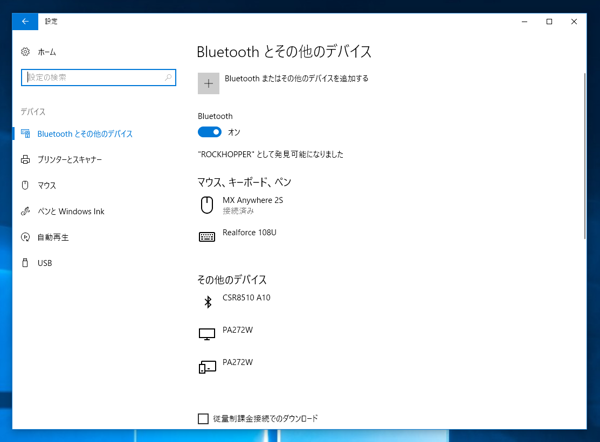This screenshot has width=600, height=442.
Task: Open マウス settings page
Action: [x=47, y=185]
